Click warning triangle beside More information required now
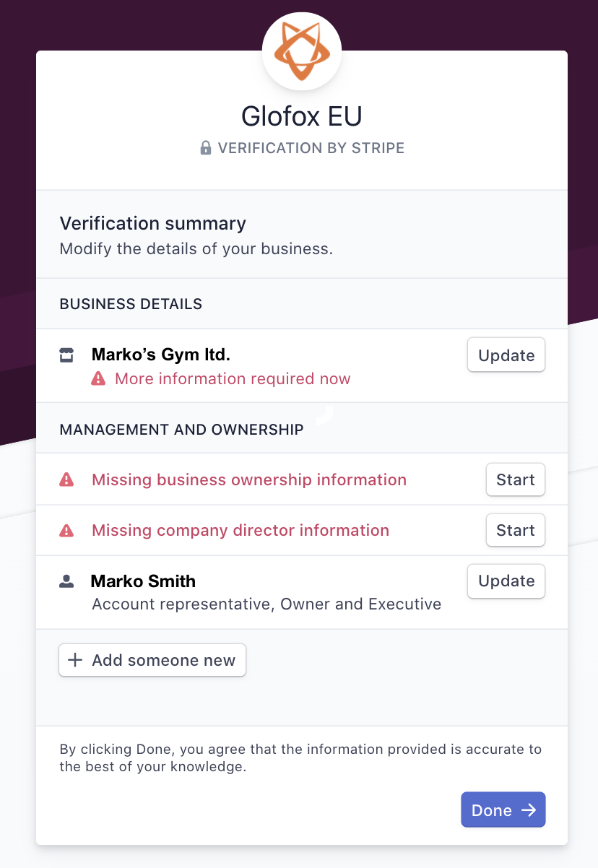Viewport: 598px width, 868px height. (x=98, y=378)
